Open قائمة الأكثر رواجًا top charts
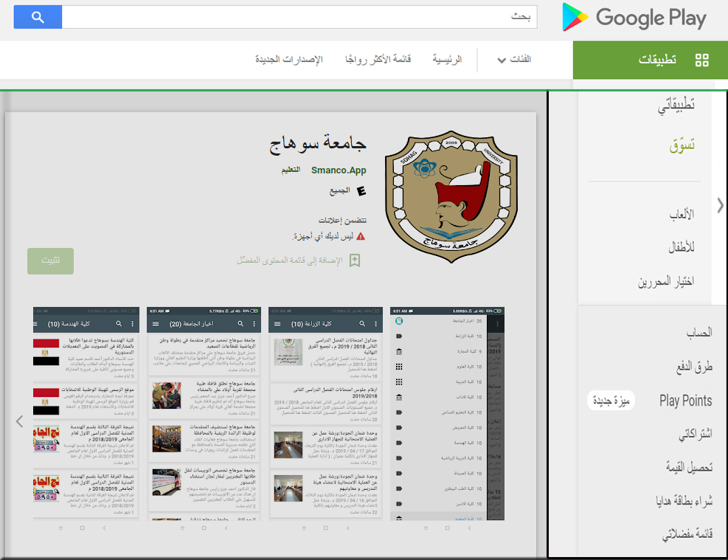Screen dimensions: 728x560 (378, 60)
